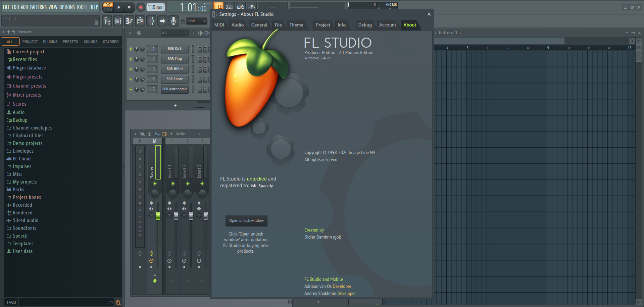This screenshot has width=644, height=307.
Task: Mute the 808 Kick channel
Action: [x=131, y=49]
